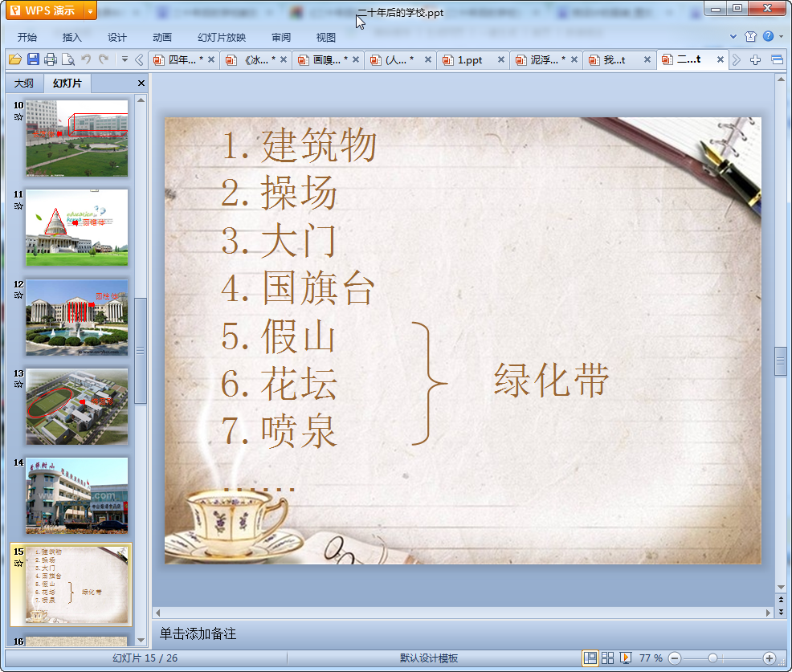Click the Print icon

[x=51, y=59]
